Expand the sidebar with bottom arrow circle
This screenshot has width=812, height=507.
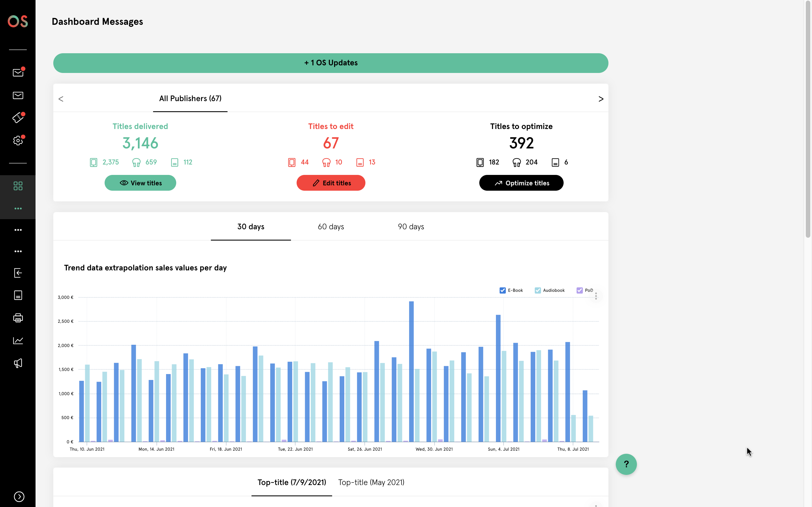click(x=19, y=497)
